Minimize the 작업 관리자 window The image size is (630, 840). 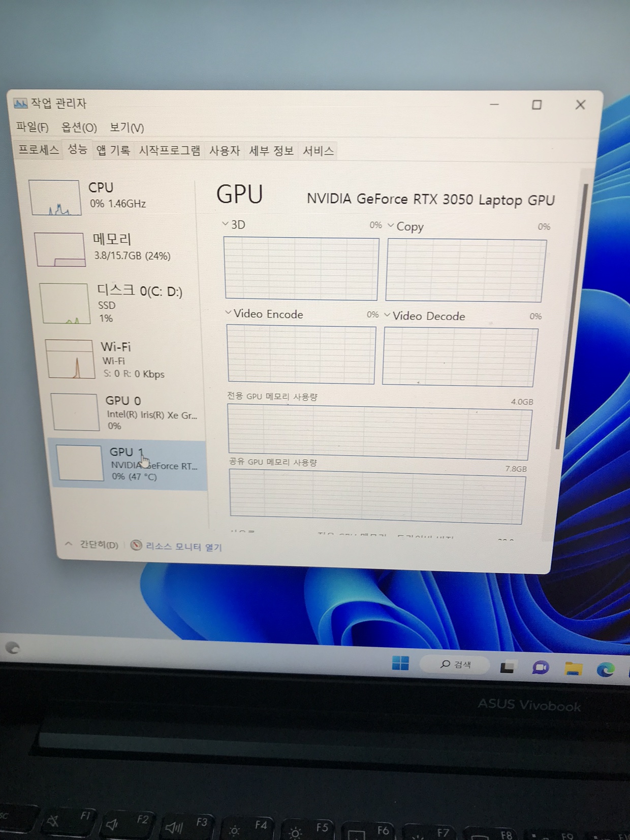494,104
